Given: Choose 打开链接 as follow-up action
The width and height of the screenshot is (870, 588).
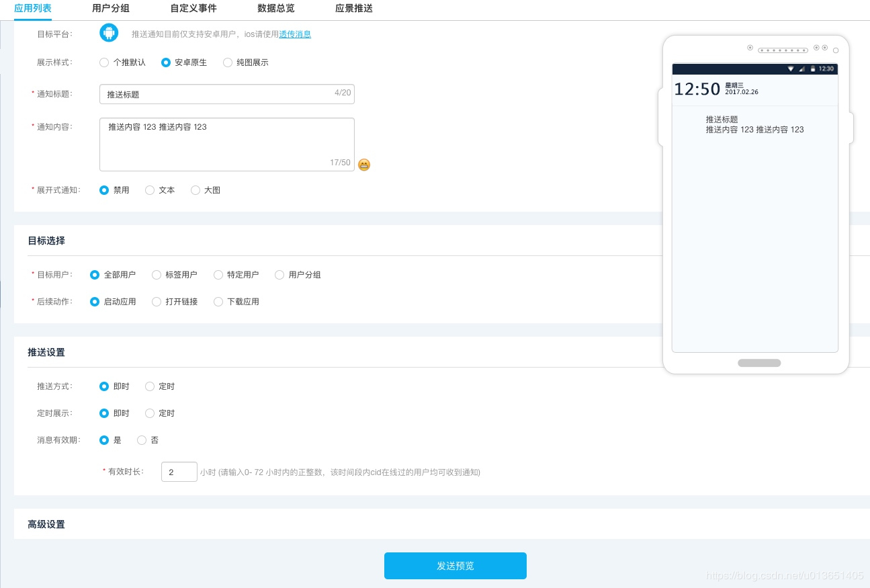Looking at the screenshot, I should 156,302.
